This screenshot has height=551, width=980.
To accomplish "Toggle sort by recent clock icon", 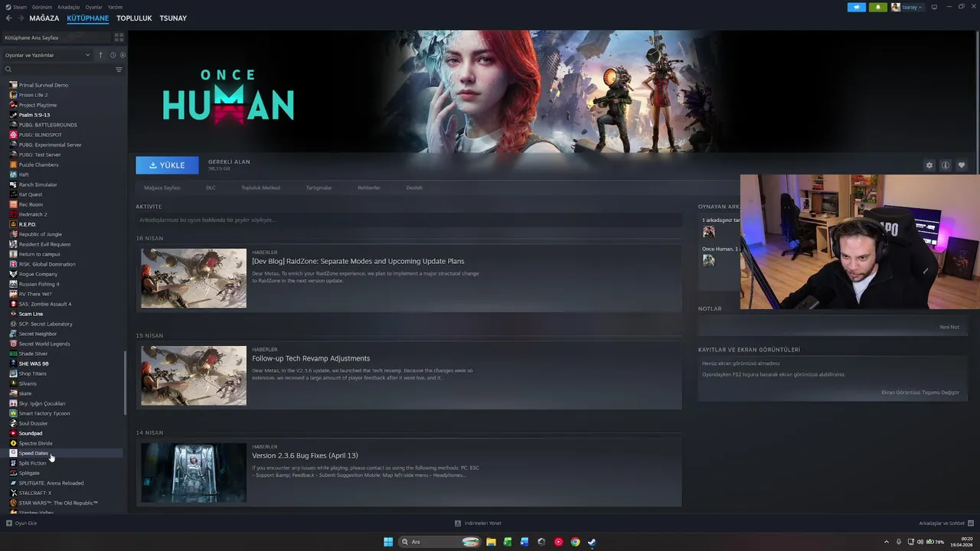I will point(113,55).
